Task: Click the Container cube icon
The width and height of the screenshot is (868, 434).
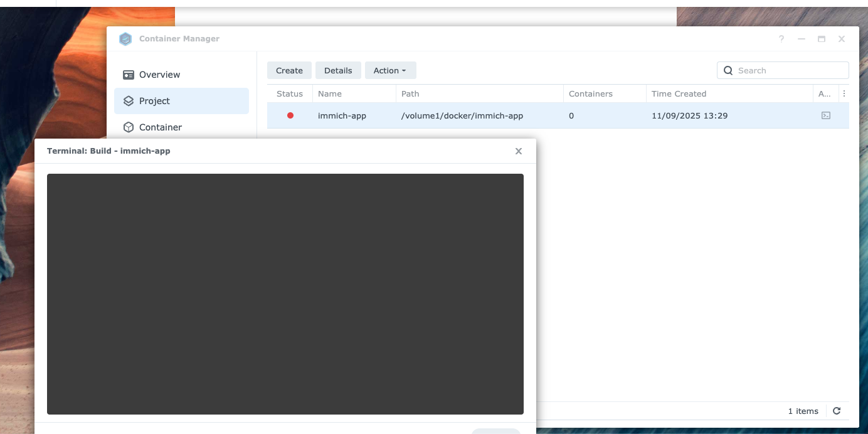Action: coord(129,127)
